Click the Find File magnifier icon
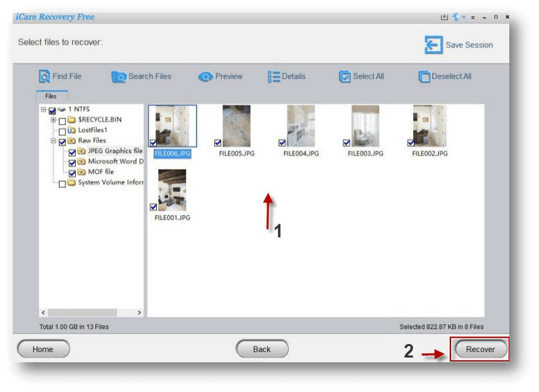The image size is (539, 392). [45, 76]
